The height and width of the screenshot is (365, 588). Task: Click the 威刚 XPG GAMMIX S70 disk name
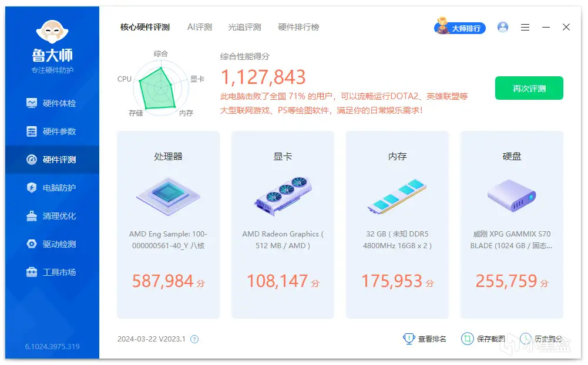512,240
